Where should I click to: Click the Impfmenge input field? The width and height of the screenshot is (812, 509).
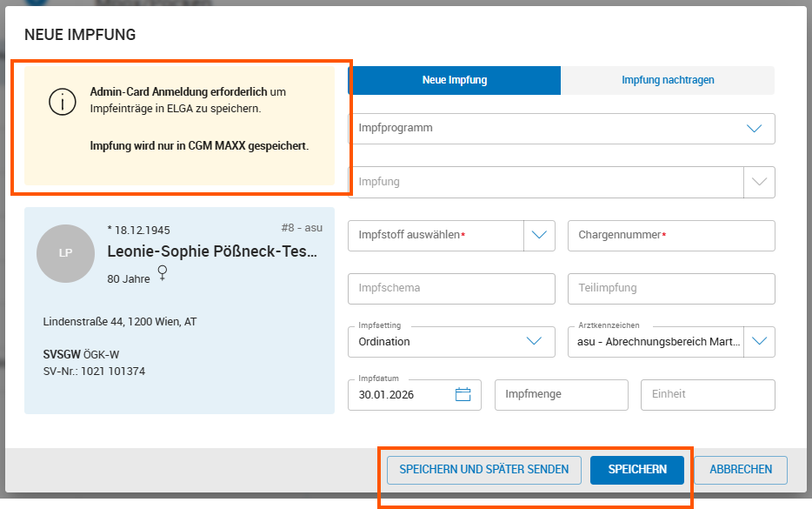point(561,394)
